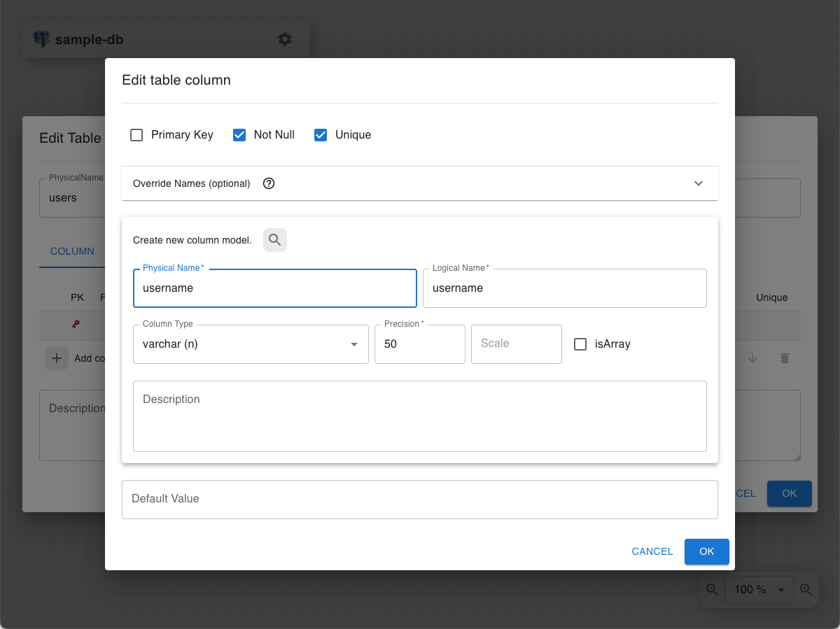Click the red primary key icon
The width and height of the screenshot is (840, 629).
[76, 324]
